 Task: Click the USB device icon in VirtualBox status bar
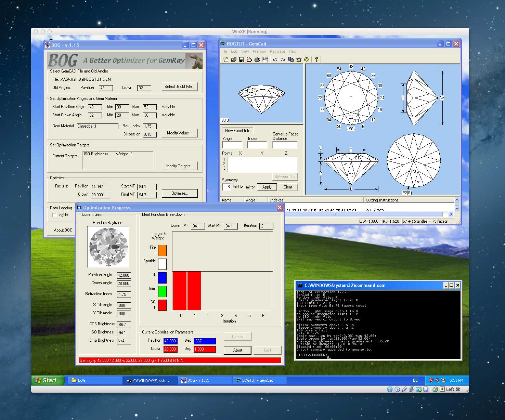[x=404, y=389]
